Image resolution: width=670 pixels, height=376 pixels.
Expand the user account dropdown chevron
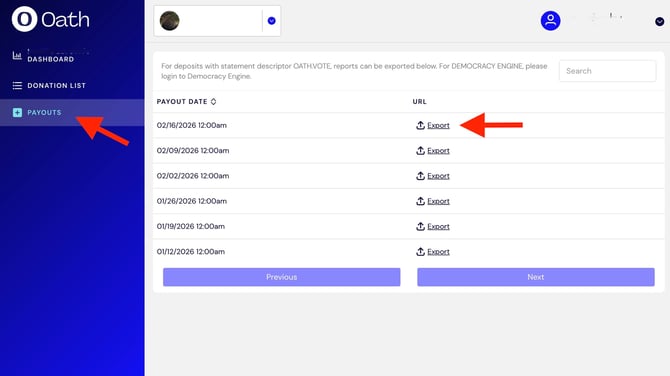[x=659, y=21]
